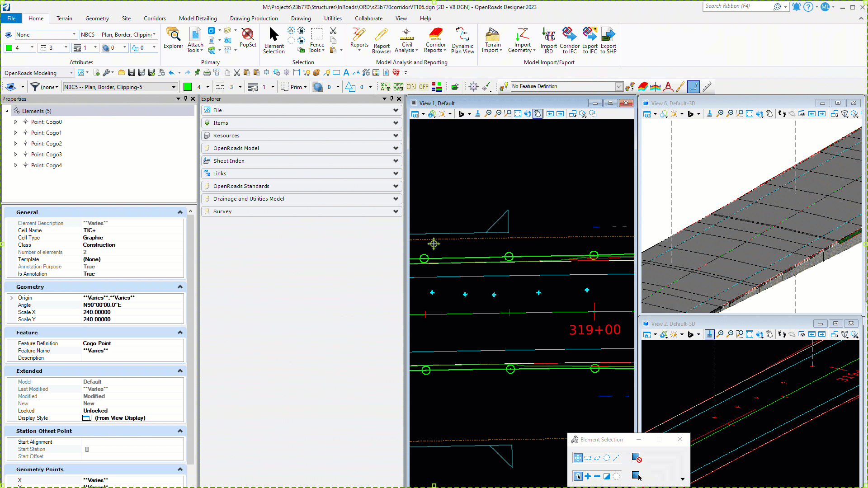This screenshot has height=488, width=868.
Task: Click the Import Geometry button
Action: [522, 40]
